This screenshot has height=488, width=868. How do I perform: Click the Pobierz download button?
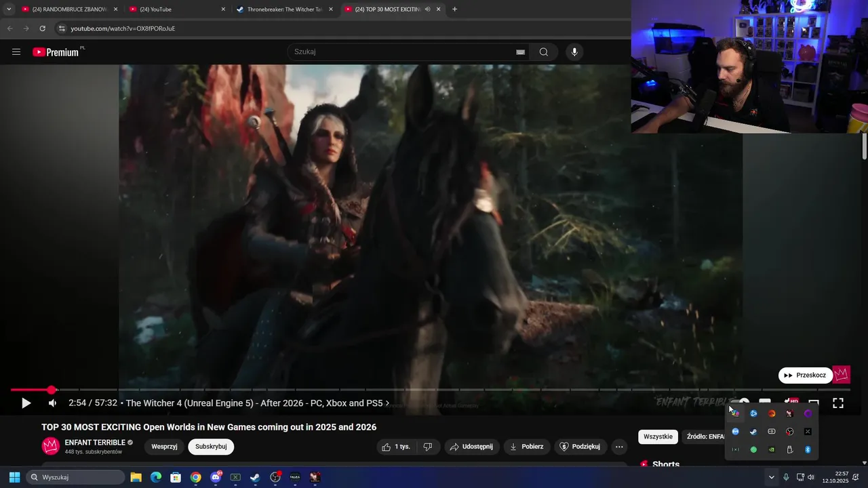(527, 447)
